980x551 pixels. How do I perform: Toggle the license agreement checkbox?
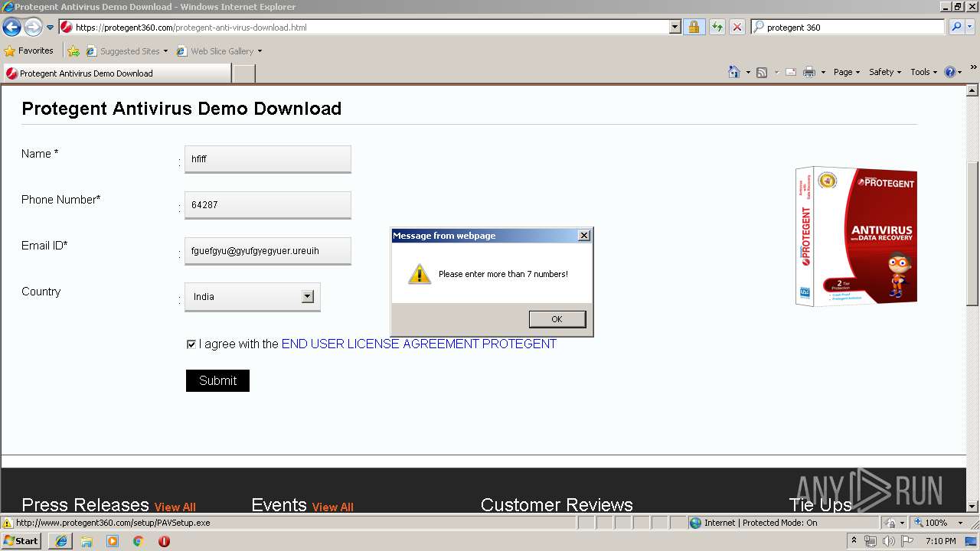pyautogui.click(x=191, y=344)
